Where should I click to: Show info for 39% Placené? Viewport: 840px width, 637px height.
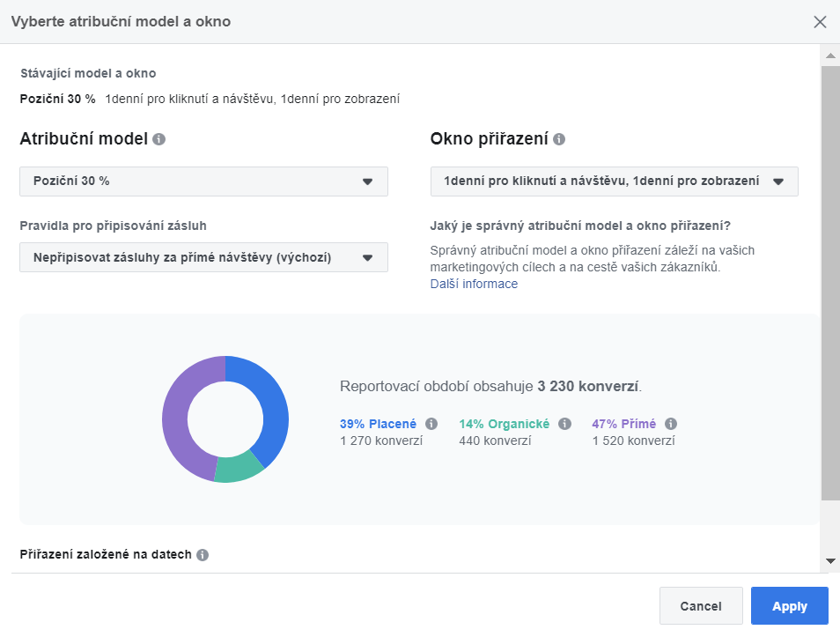[x=431, y=424]
